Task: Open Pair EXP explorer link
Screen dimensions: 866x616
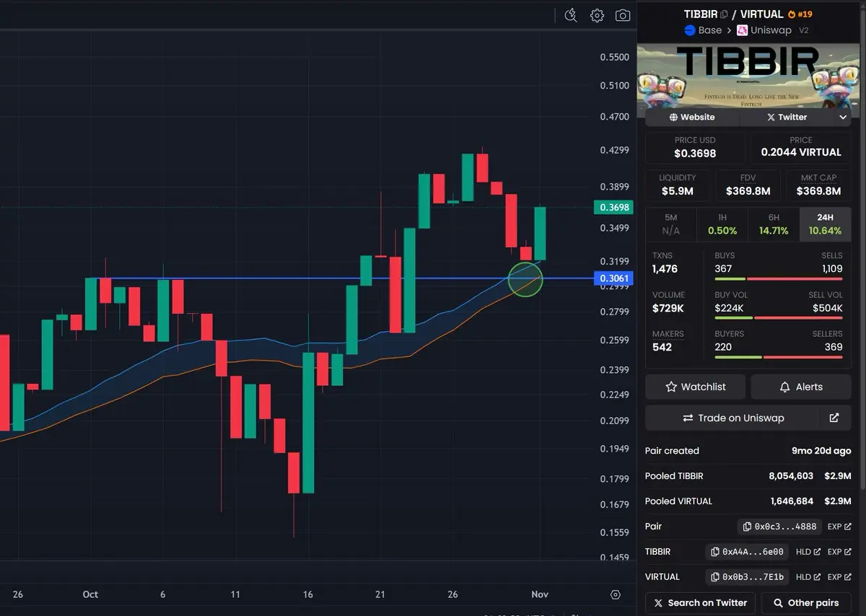Action: coord(839,527)
